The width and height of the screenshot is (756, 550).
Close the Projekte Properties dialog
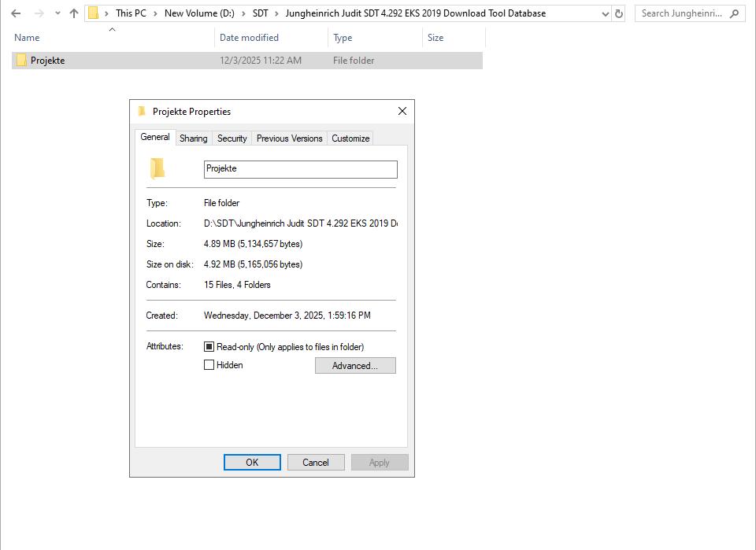[x=402, y=111]
